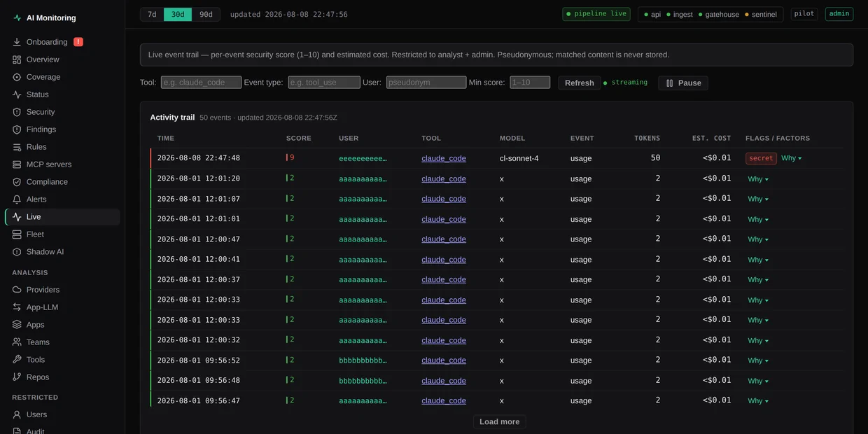Focus the Tool filter input
This screenshot has height=434, width=868.
201,83
